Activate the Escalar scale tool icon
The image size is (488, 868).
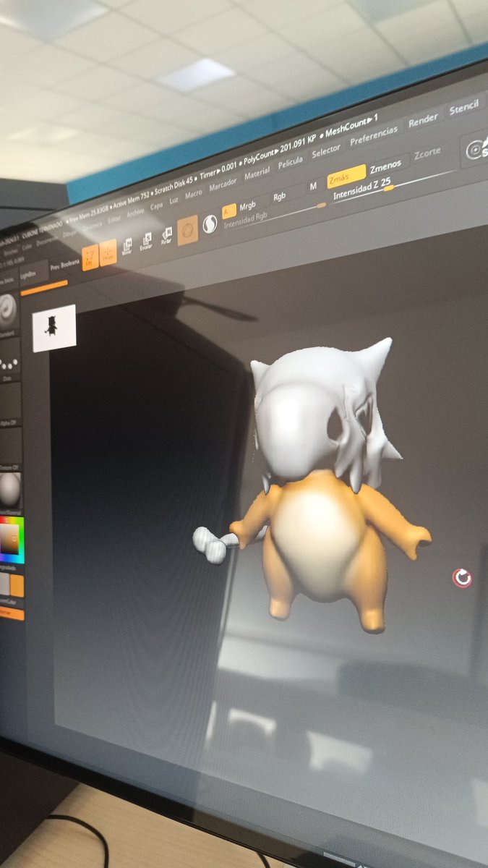146,241
